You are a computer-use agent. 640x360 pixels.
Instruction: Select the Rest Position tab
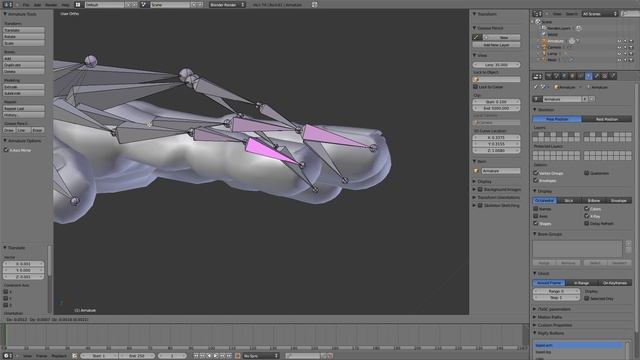(607, 119)
